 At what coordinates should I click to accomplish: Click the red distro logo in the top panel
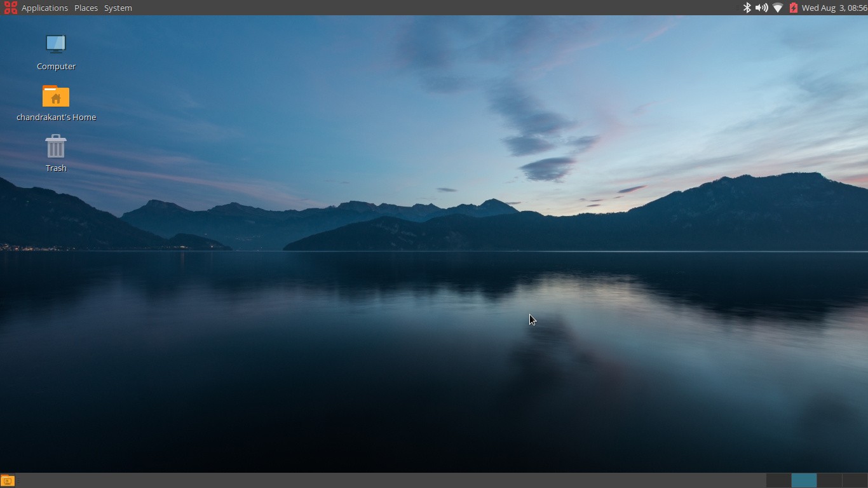(10, 8)
